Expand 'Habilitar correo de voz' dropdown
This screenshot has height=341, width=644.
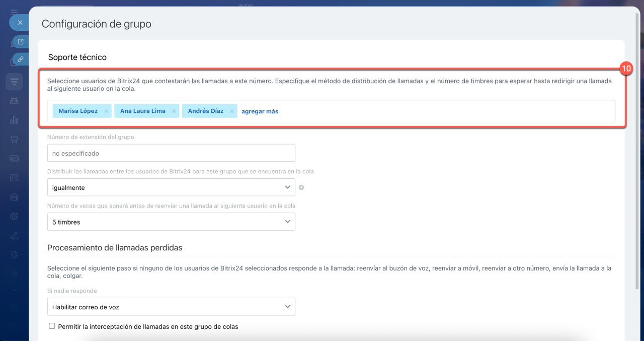(x=171, y=307)
